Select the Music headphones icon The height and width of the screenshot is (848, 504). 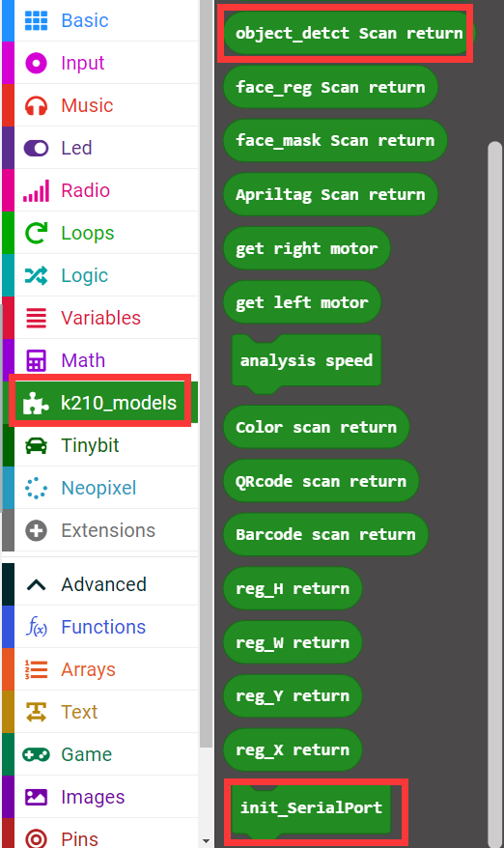point(37,105)
